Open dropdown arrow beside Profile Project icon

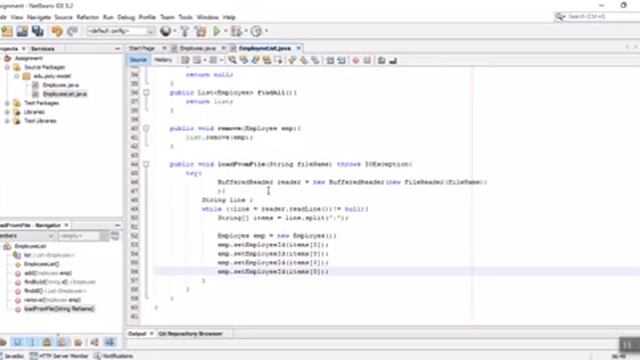(x=267, y=31)
